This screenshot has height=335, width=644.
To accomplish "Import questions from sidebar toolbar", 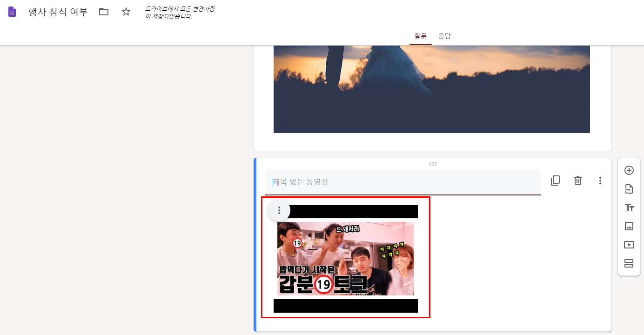I will point(629,189).
